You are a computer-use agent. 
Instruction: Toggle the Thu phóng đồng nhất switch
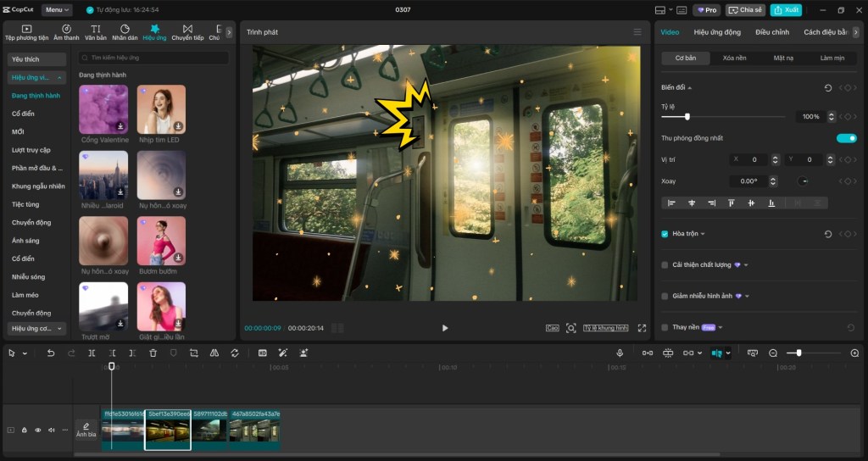(846, 138)
